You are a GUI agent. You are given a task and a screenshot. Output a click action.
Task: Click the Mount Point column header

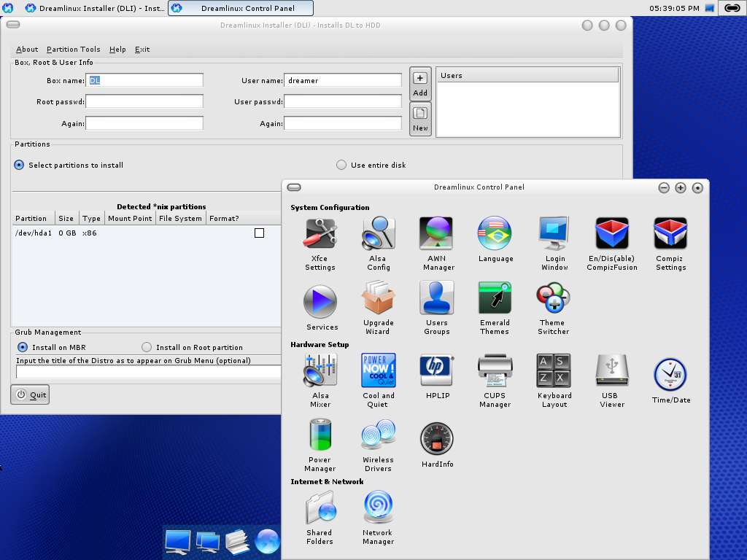pyautogui.click(x=130, y=218)
